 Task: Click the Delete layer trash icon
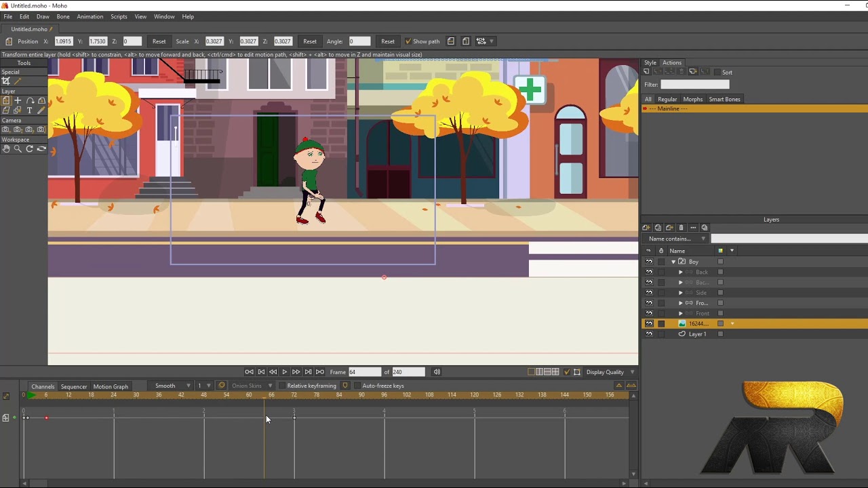682,228
